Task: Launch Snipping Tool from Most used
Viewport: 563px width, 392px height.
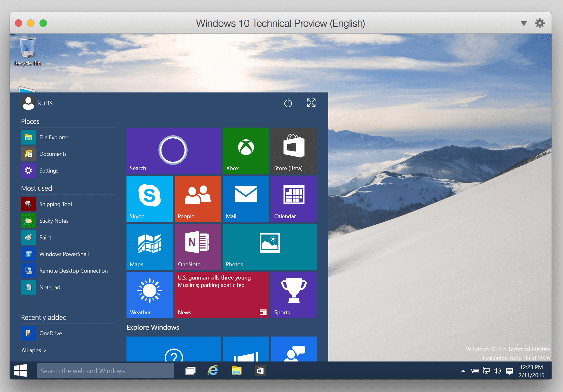Action: point(68,204)
